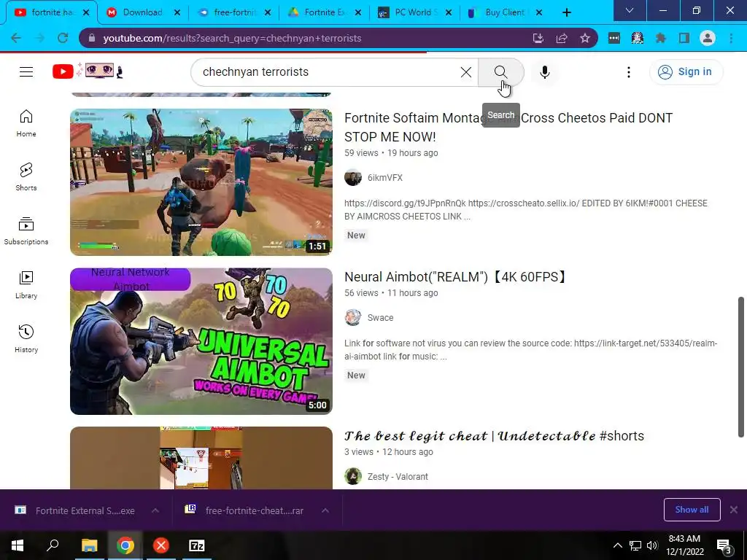Open Subscriptions in the sidebar
Screen dimensions: 747x560
26,231
